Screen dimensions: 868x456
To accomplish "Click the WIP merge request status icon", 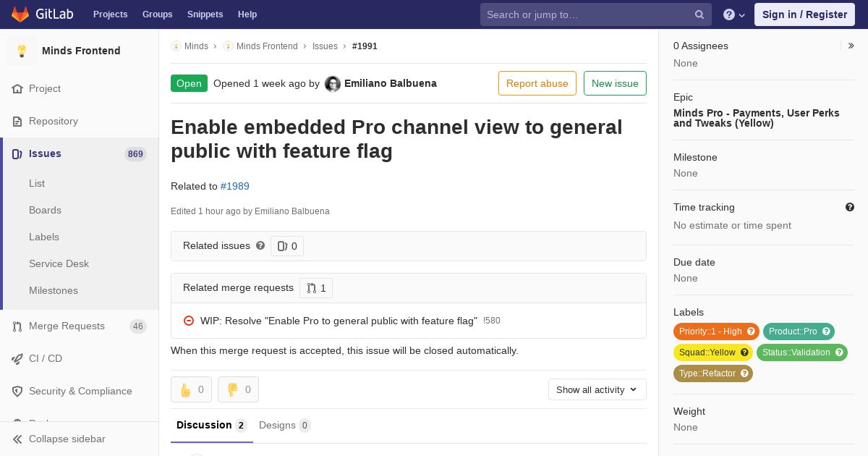I will tap(189, 321).
